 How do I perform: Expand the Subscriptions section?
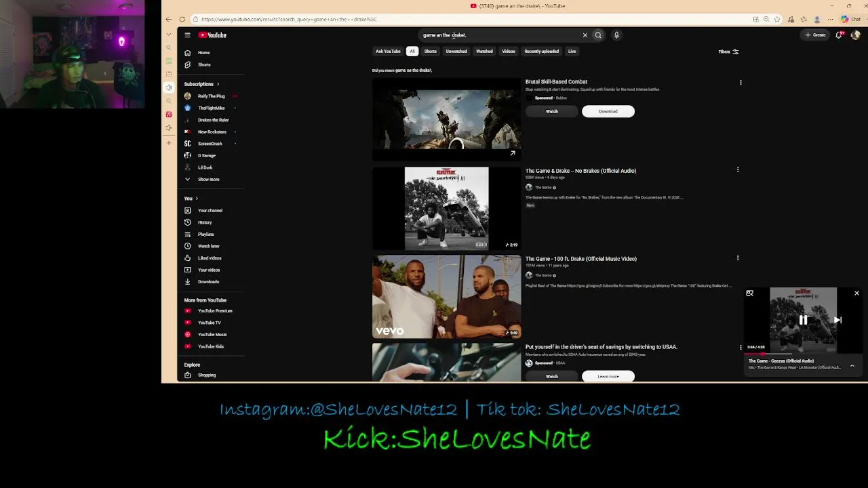tap(201, 84)
